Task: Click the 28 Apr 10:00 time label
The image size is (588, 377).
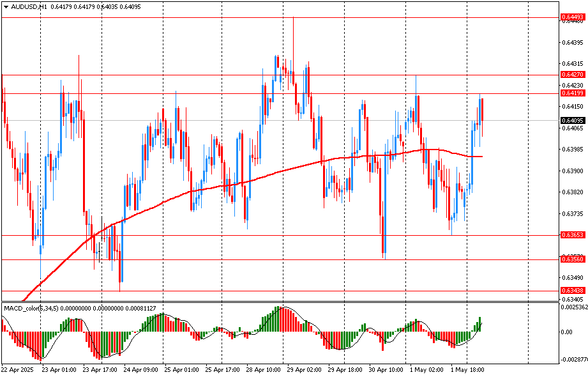Action: pos(263,370)
